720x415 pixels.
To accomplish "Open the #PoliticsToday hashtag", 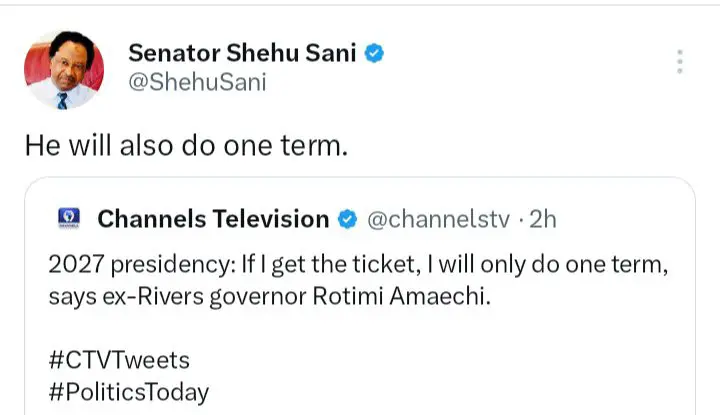I will (128, 391).
